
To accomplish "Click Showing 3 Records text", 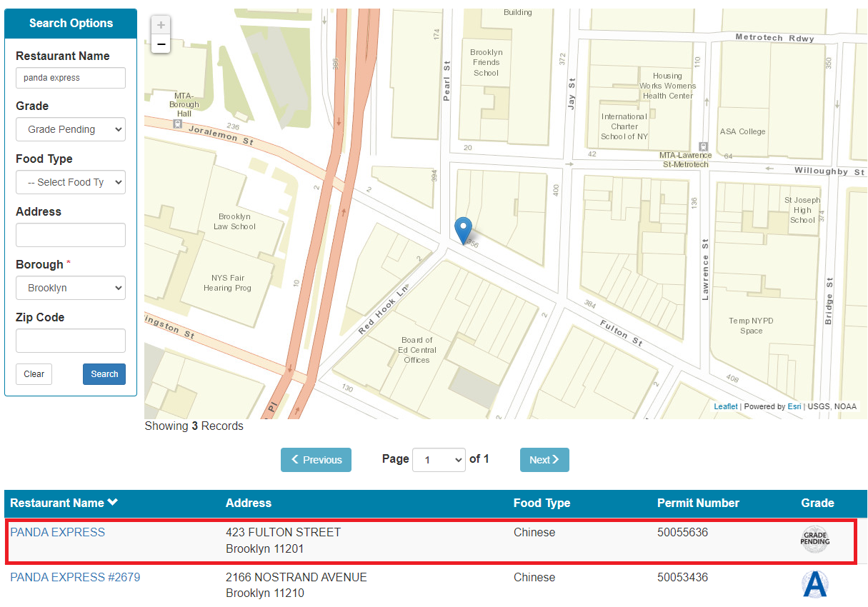I will click(x=194, y=426).
